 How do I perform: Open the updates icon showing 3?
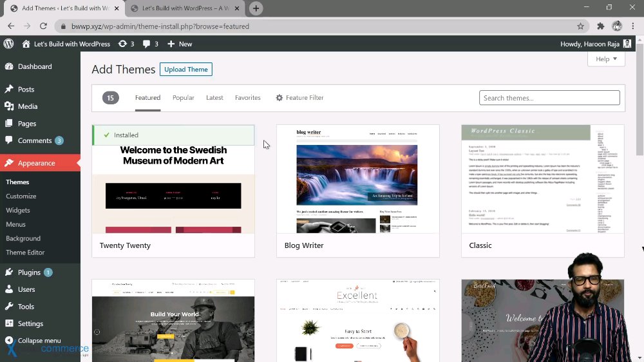coord(122,44)
